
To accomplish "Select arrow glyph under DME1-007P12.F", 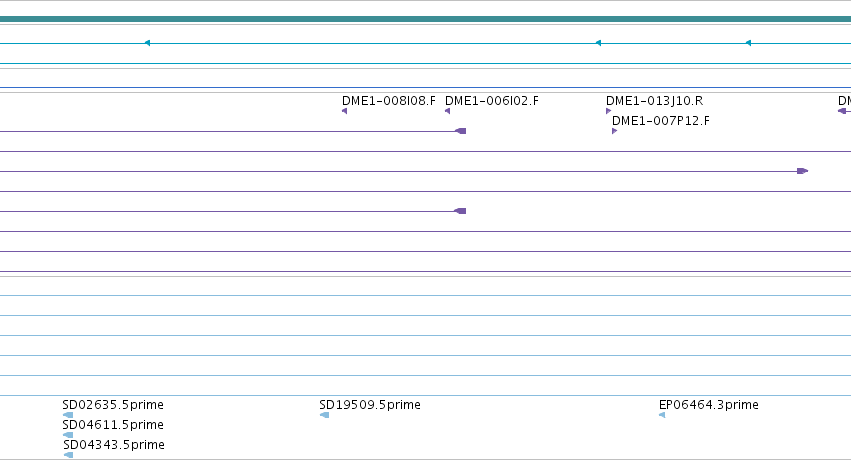I will click(x=614, y=131).
